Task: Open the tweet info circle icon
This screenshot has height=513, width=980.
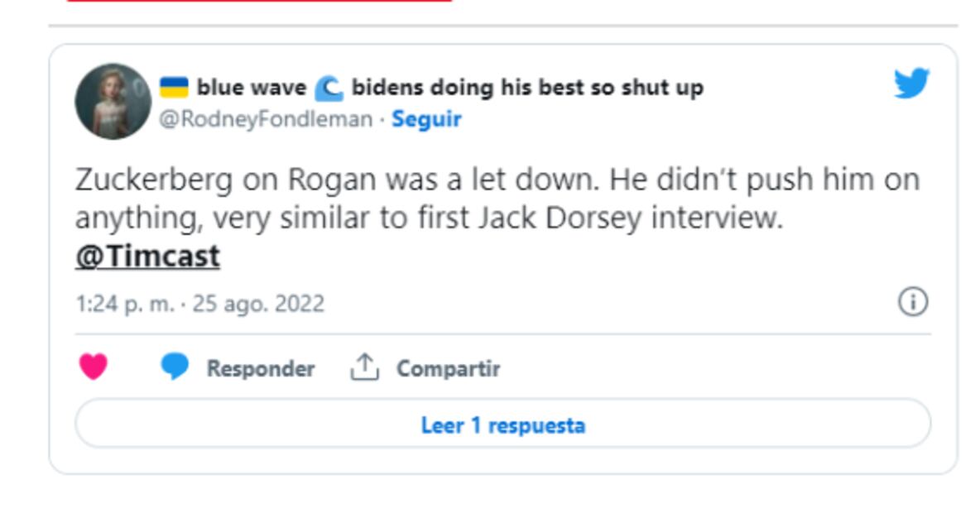Action: (x=913, y=302)
